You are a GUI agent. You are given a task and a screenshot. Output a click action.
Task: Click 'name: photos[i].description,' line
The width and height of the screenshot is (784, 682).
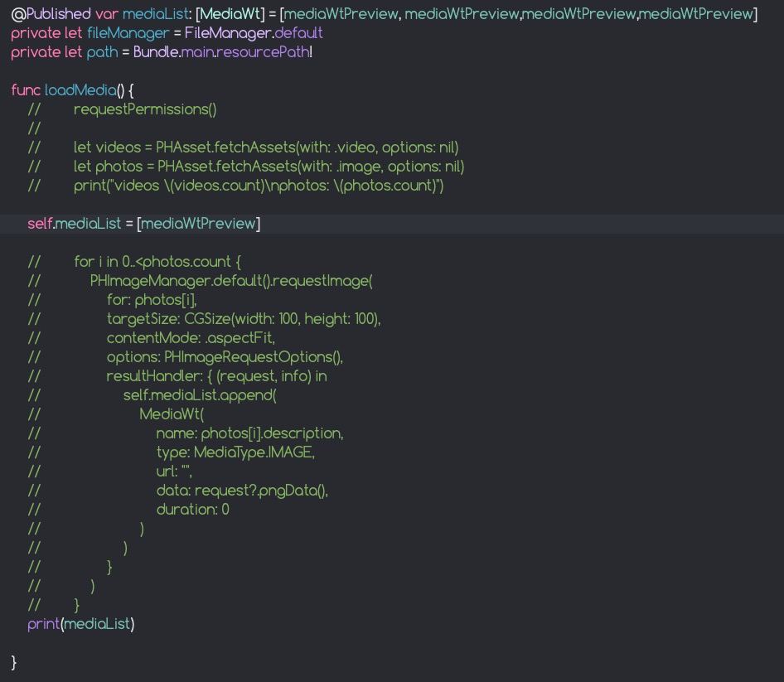(249, 433)
